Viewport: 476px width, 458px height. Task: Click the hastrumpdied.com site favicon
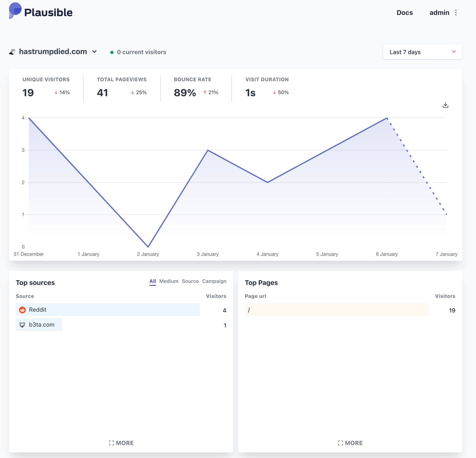click(12, 52)
